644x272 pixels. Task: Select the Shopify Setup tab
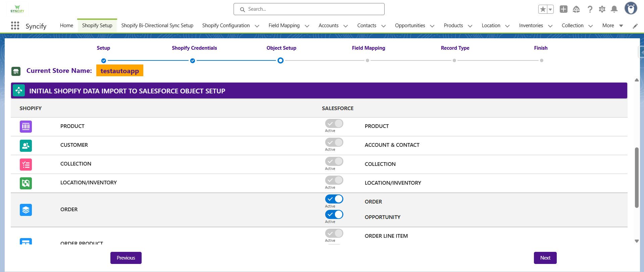click(x=97, y=26)
